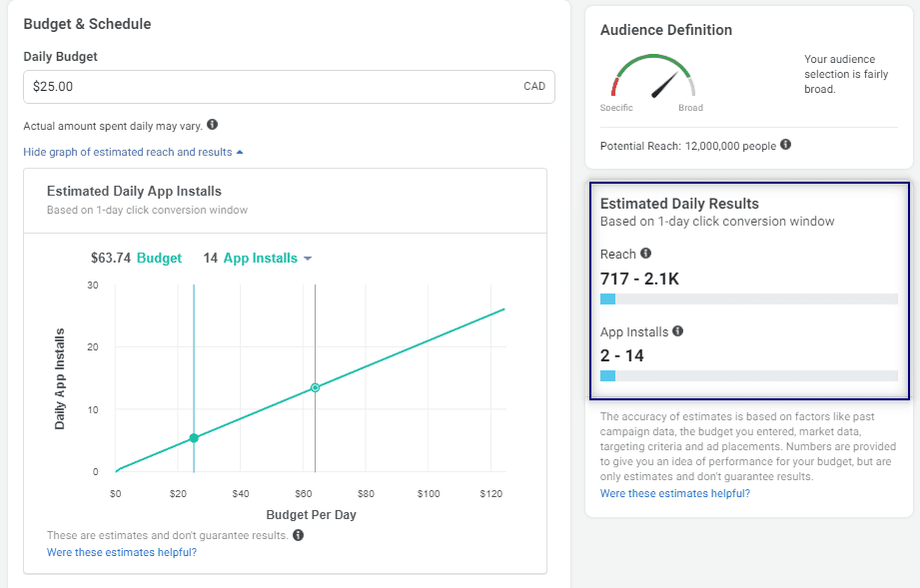Click the App Installs estimate progress bar

(748, 375)
